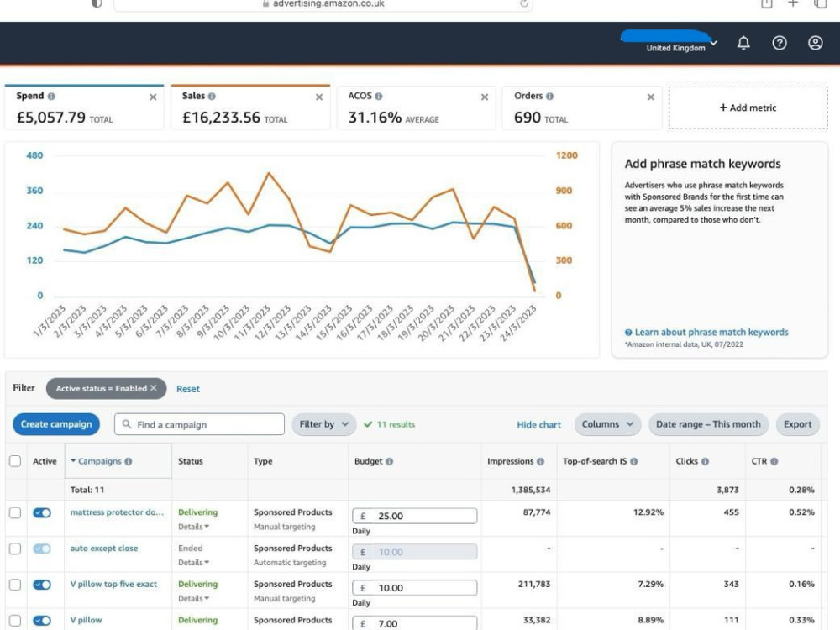This screenshot has width=840, height=630.
Task: Remove the Orders metric card
Action: [x=651, y=97]
